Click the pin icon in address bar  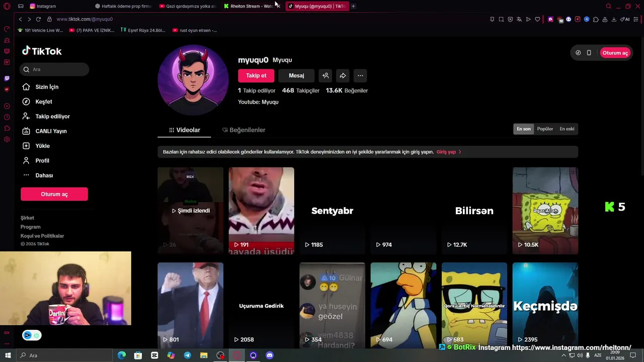(492, 19)
